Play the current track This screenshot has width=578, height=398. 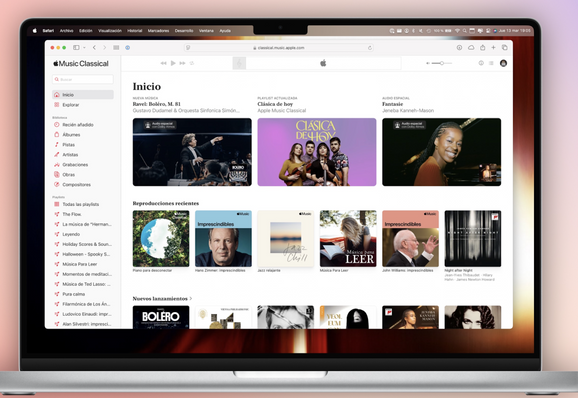(173, 63)
